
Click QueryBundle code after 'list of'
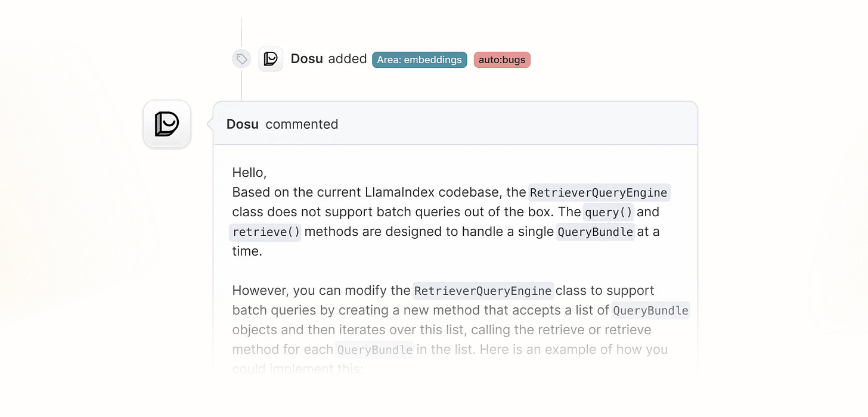(650, 310)
